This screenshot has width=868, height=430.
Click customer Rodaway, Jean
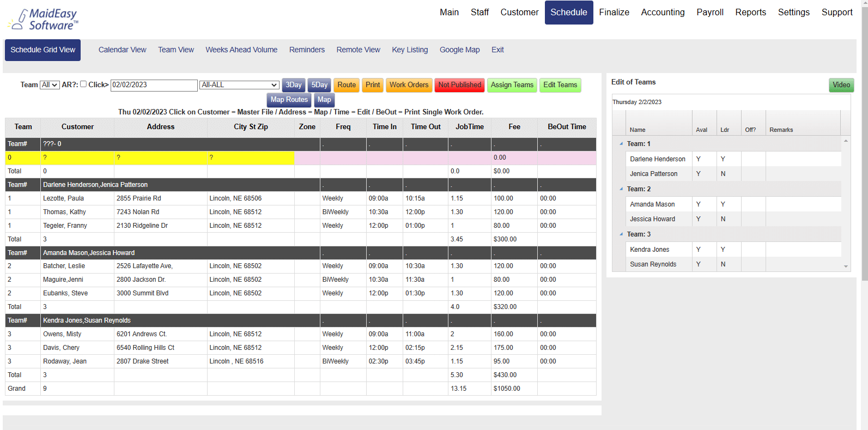[65, 361]
